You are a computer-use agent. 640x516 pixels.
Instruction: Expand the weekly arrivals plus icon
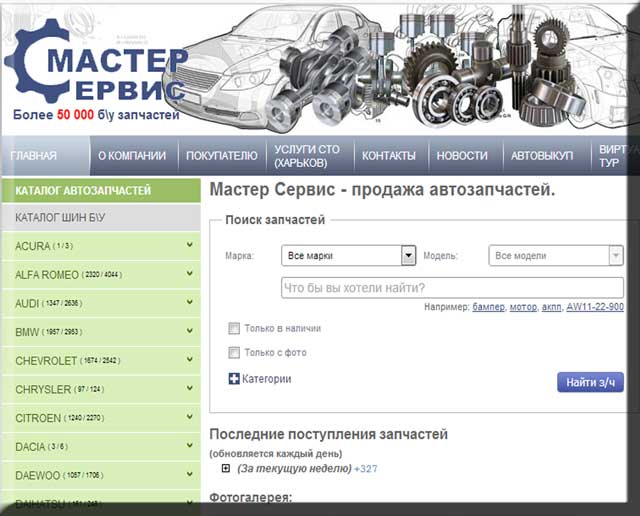(226, 468)
